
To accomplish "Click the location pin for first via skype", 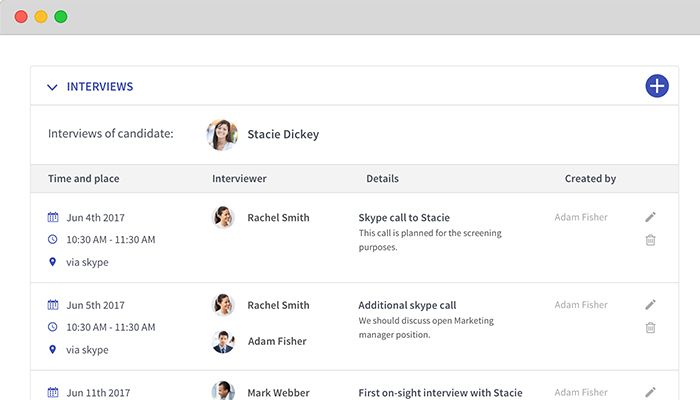I will [x=53, y=262].
